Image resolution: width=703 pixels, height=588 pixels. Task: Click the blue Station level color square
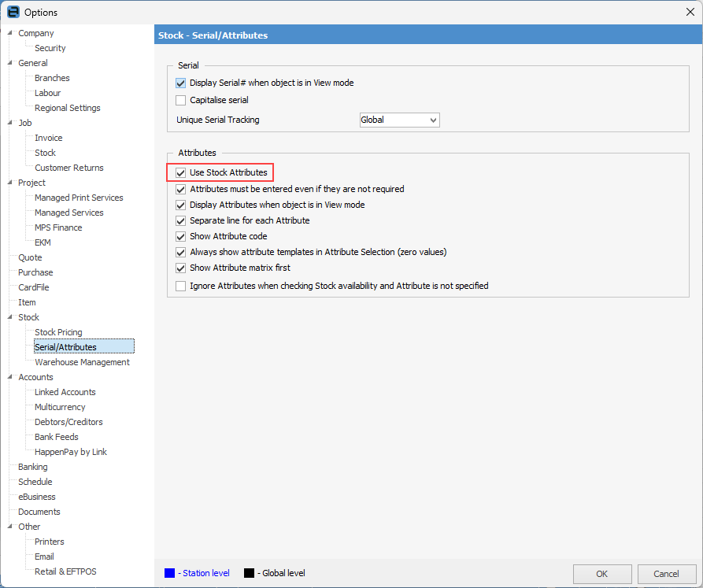(x=169, y=573)
